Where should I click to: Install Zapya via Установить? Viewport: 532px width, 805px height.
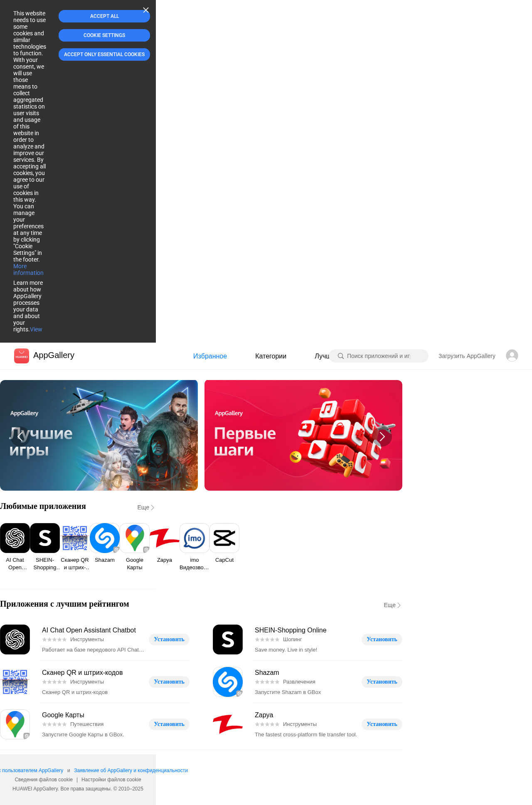coord(382,724)
